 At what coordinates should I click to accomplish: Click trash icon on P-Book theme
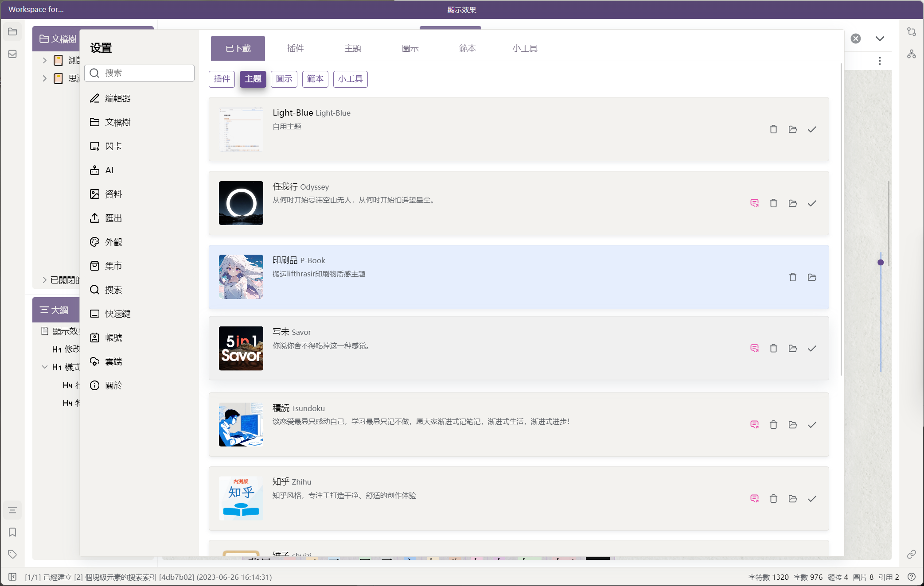[x=792, y=277]
